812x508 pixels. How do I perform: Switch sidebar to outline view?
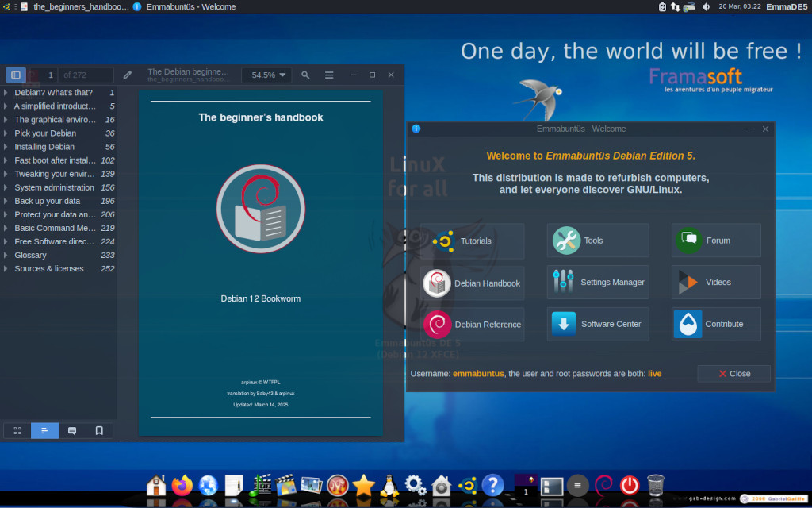[44, 431]
